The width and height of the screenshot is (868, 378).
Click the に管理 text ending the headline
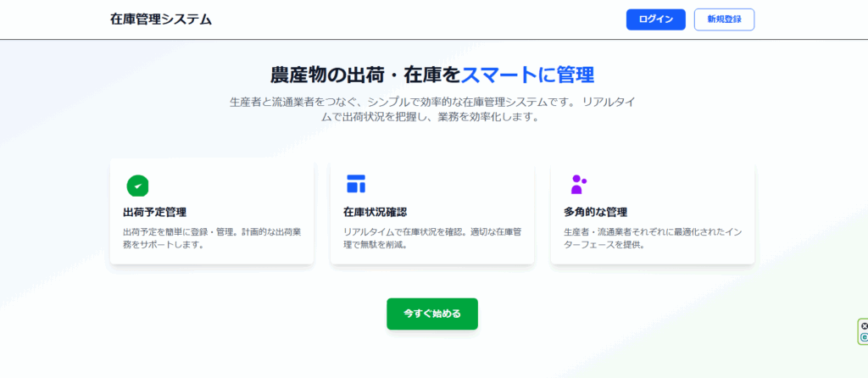click(x=566, y=74)
